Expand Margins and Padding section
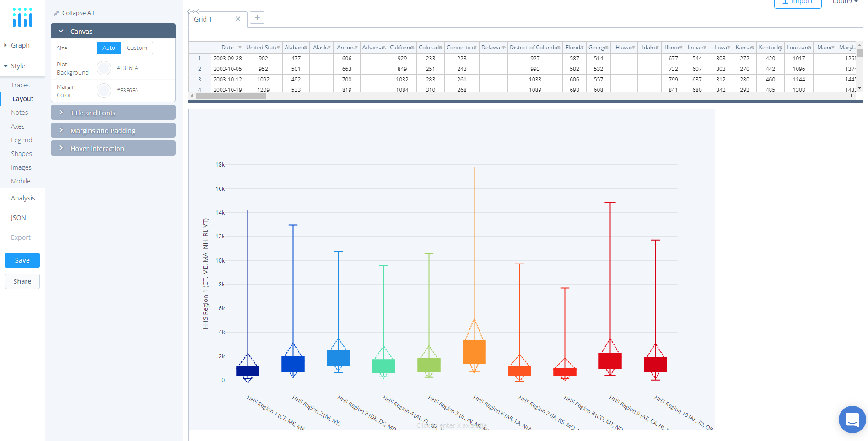The height and width of the screenshot is (441, 868). click(113, 130)
